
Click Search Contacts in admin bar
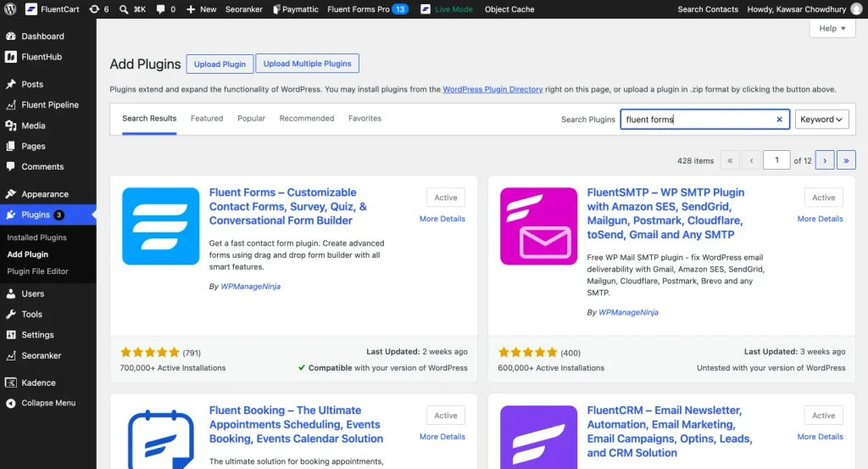pos(708,8)
